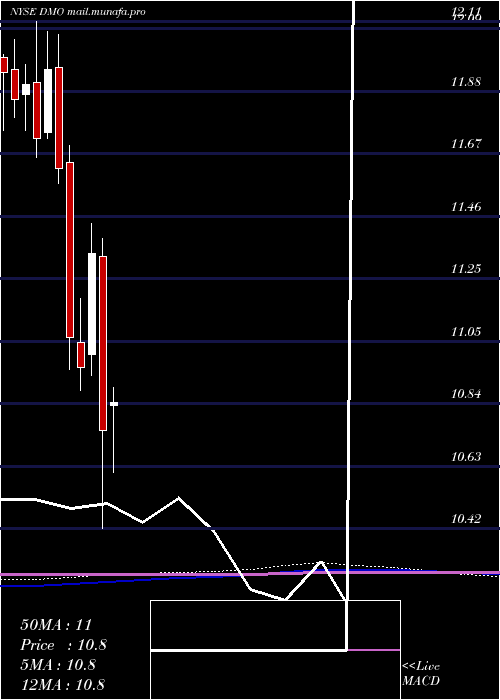The height and width of the screenshot is (700, 500).
Task: Select the 11.67 price axis label
Action: click(466, 144)
